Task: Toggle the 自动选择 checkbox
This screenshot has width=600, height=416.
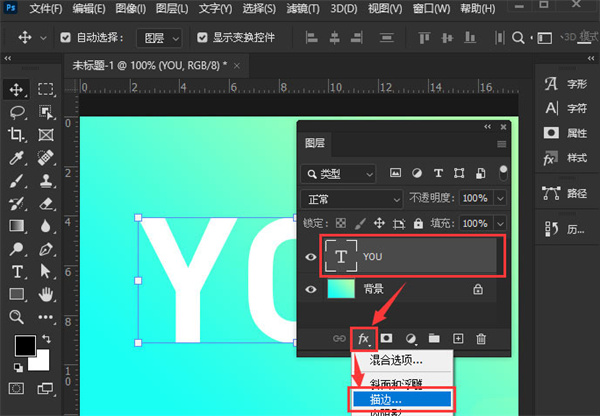Action: pos(65,37)
